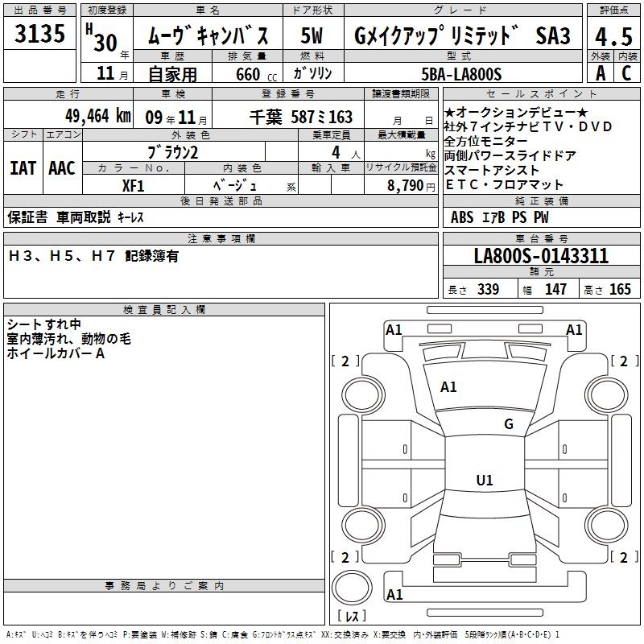The height and width of the screenshot is (644, 644).
Task: Click the door type 5W
Action: (x=312, y=35)
